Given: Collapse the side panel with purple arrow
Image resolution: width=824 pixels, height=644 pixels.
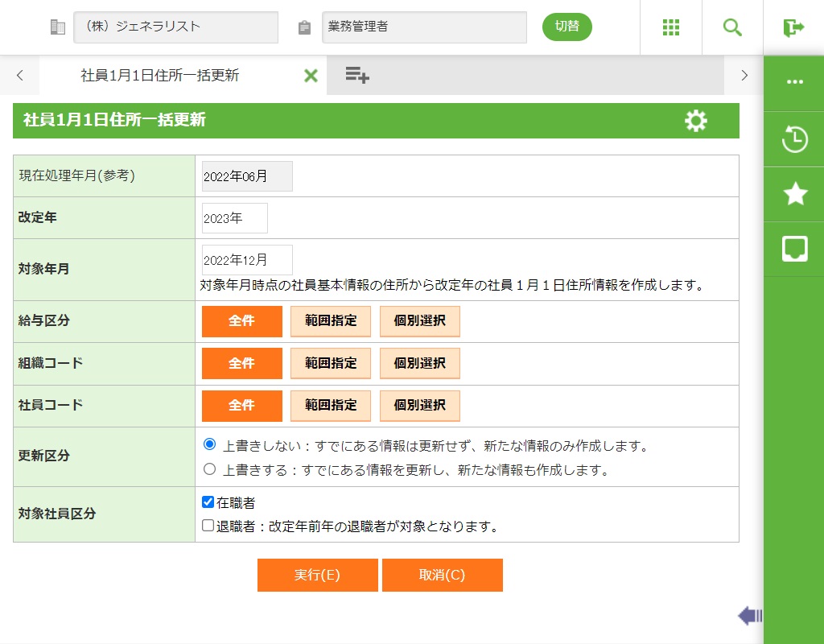Looking at the screenshot, I should pyautogui.click(x=749, y=617).
